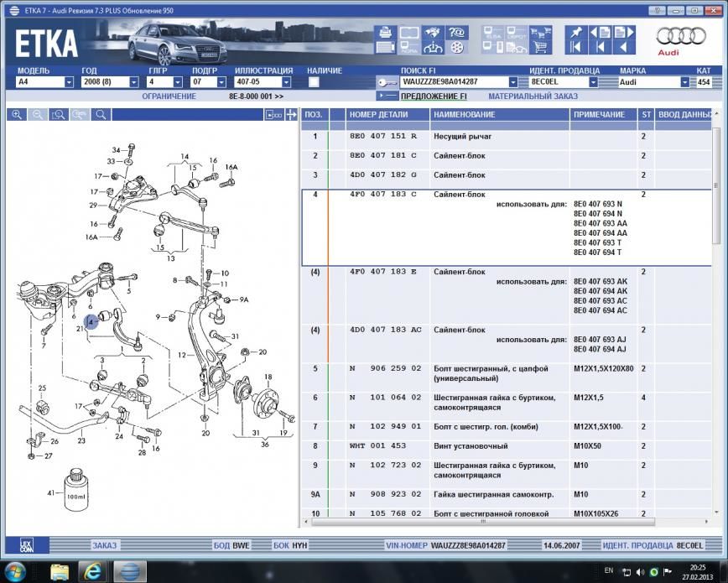728x583 pixels.
Task: Expand the ГОД dropdown showing 2008 (8)
Action: click(x=133, y=82)
